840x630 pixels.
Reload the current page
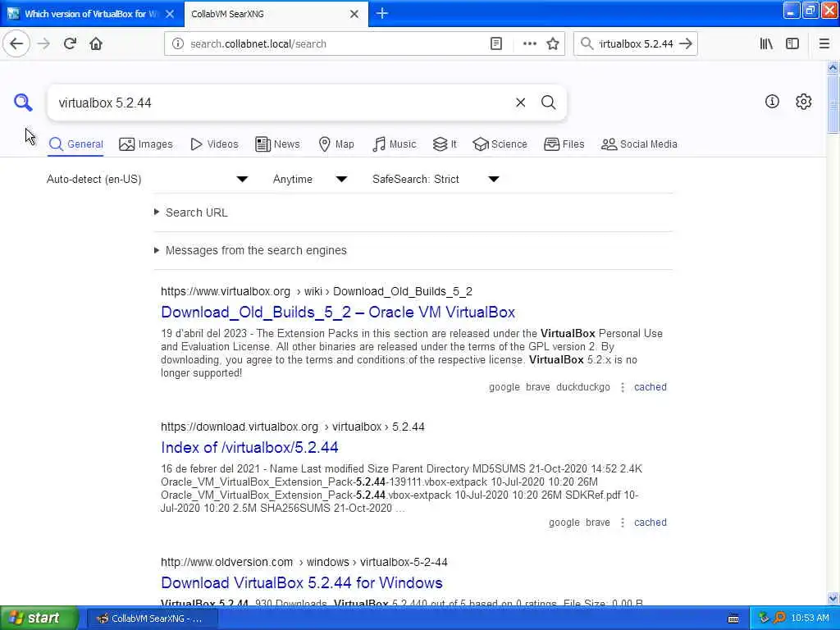71,44
